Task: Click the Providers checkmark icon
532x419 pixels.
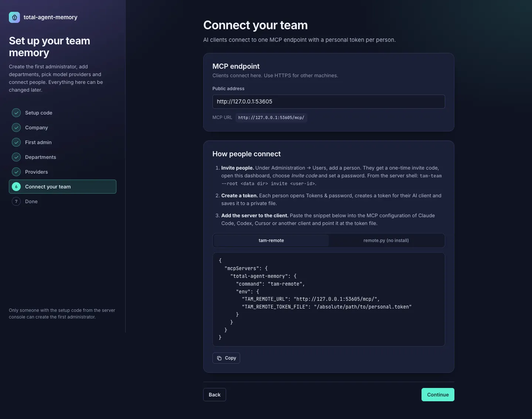Action: tap(16, 172)
